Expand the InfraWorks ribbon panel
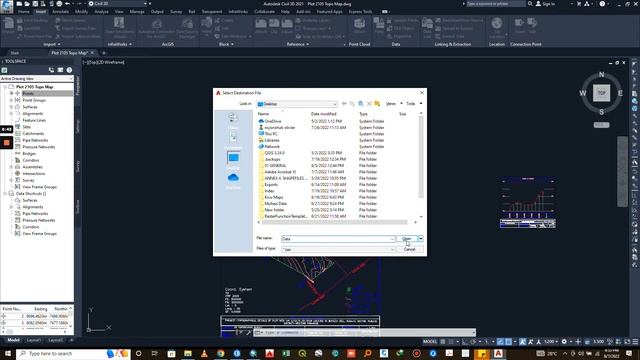640x360 pixels. tap(119, 44)
